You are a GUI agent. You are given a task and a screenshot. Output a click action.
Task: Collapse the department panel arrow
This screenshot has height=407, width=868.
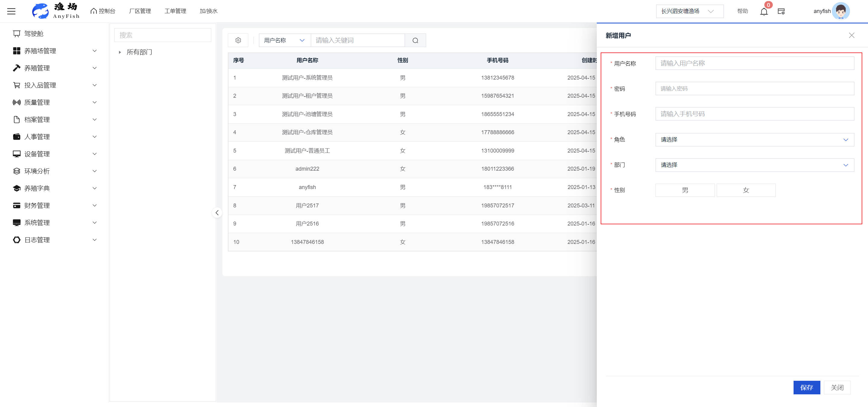217,213
